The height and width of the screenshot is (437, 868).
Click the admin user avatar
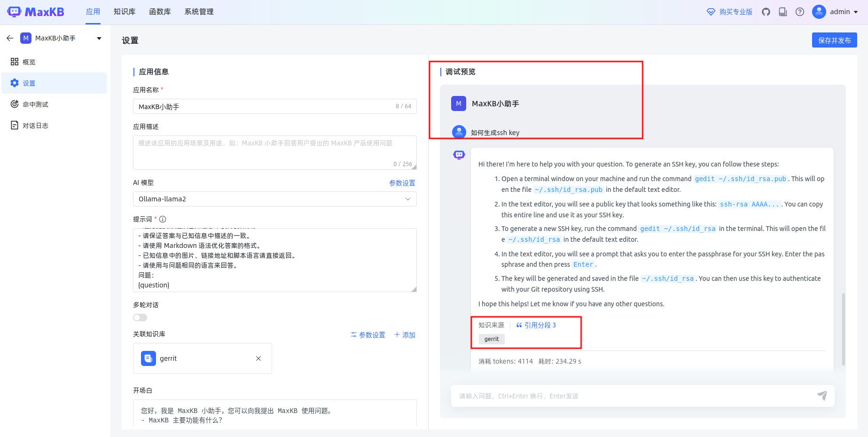819,12
